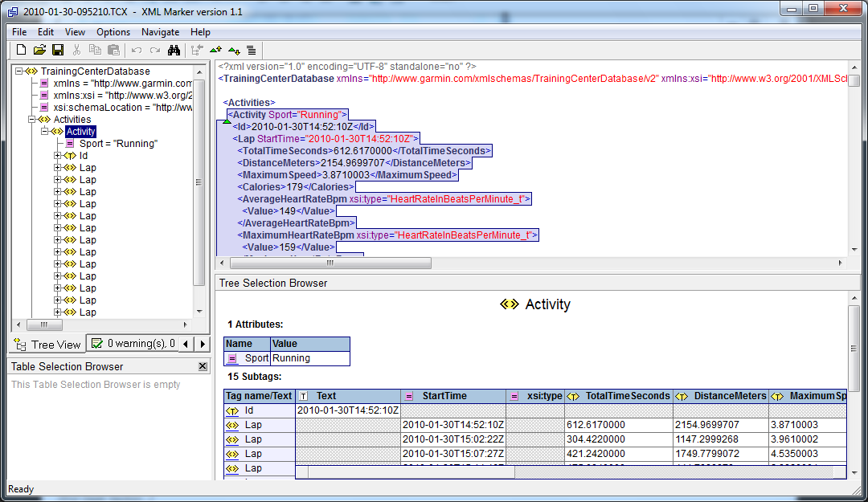Viewport: 868px width, 502px height.
Task: Click the Paste clipboard toolbar icon
Action: (x=113, y=50)
